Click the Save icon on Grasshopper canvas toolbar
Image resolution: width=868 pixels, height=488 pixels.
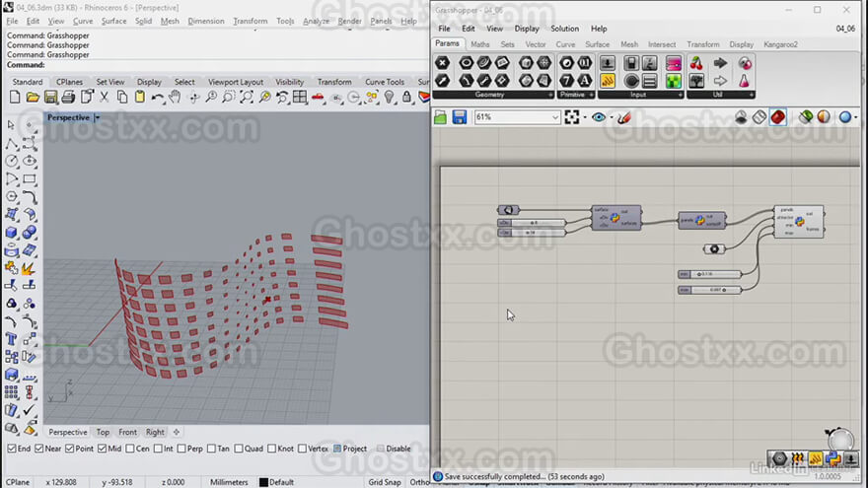460,117
